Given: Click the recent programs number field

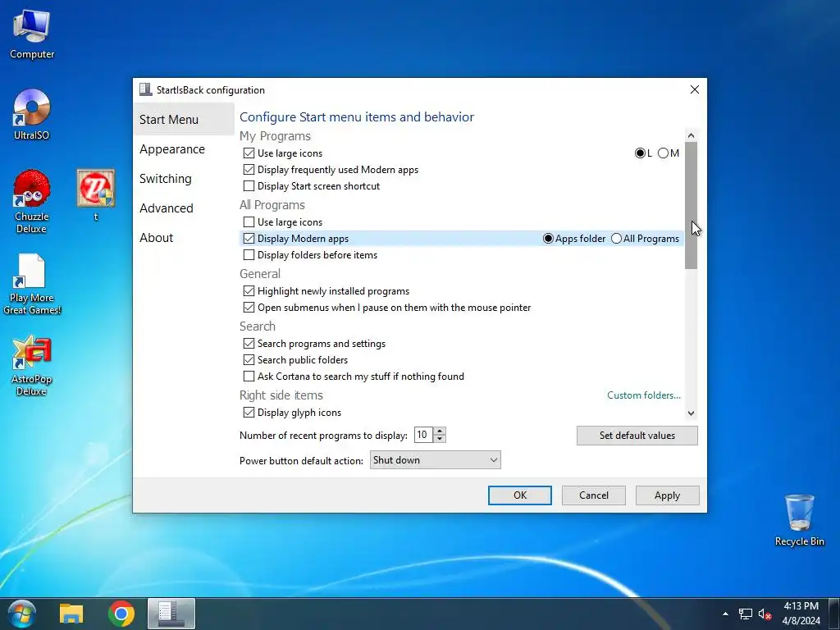Looking at the screenshot, I should (x=423, y=435).
